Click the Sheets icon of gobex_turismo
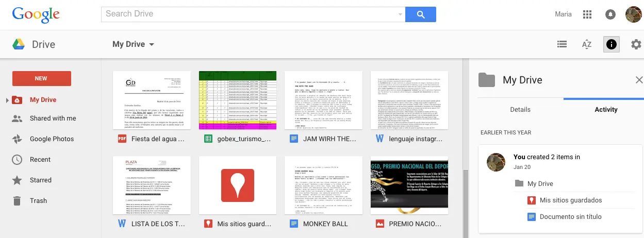 pos(208,139)
